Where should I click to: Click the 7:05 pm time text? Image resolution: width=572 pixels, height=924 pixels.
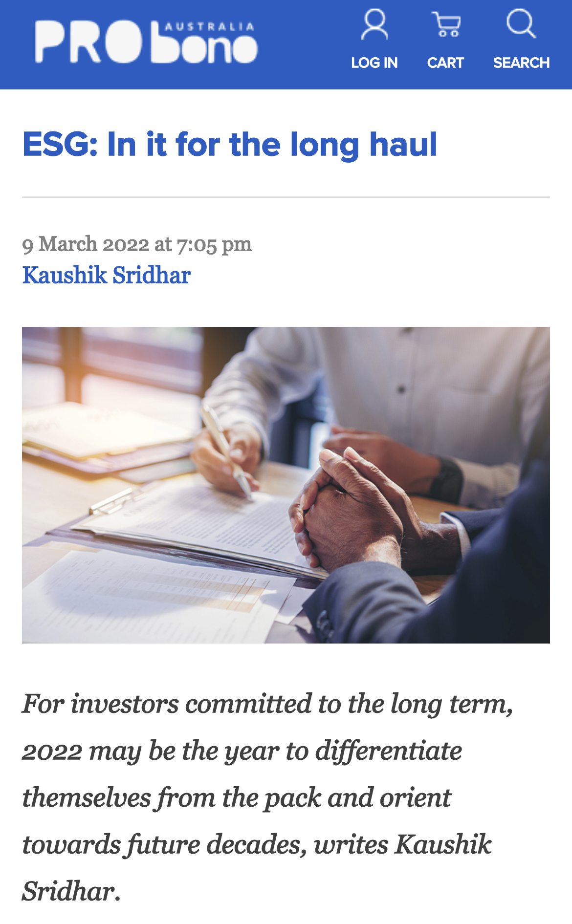pyautogui.click(x=214, y=244)
